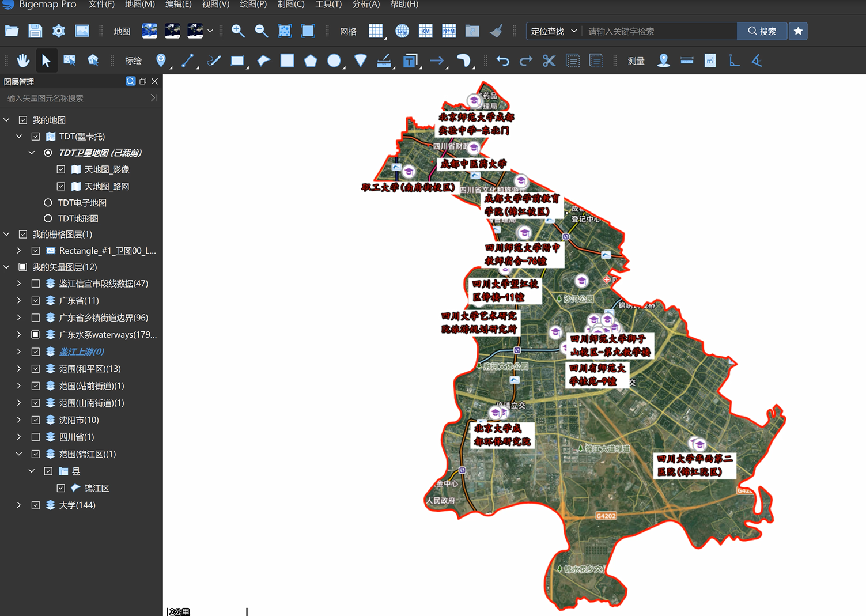Click the area measurement m² icon
Screen dimensions: 866x616
coord(710,61)
